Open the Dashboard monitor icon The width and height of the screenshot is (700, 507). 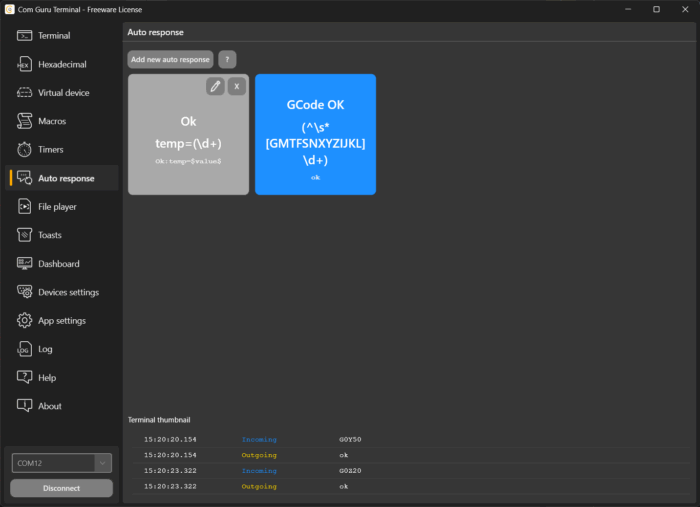tap(25, 264)
